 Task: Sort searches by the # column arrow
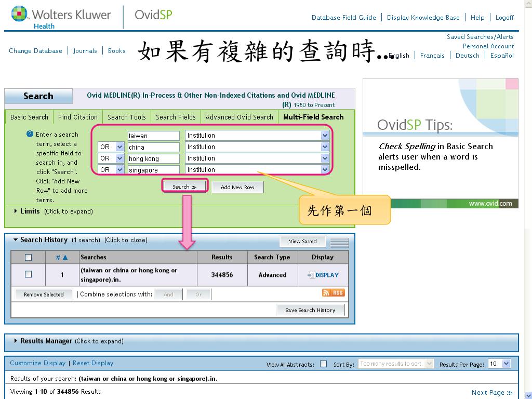click(x=65, y=258)
